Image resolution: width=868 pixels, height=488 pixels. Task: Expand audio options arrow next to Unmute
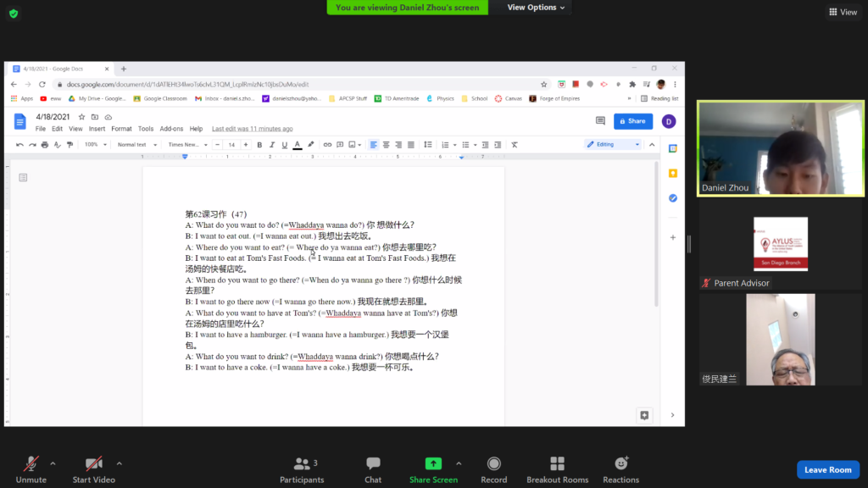pos(53,463)
